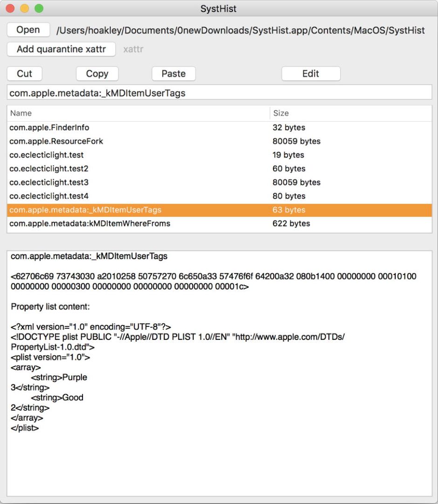Click the green zoom window button
438x504 pixels.
[39, 8]
